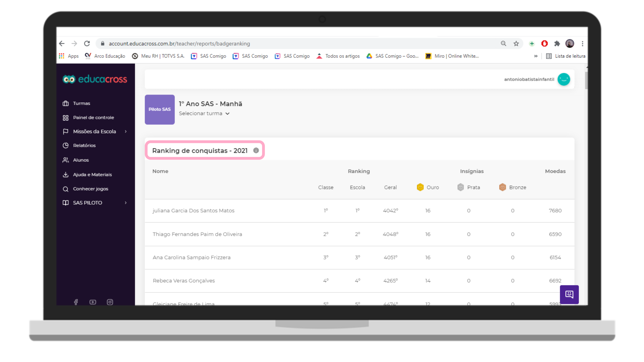Open the Chrome profile avatar
Image resolution: width=644 pixels, height=362 pixels.
tap(570, 43)
